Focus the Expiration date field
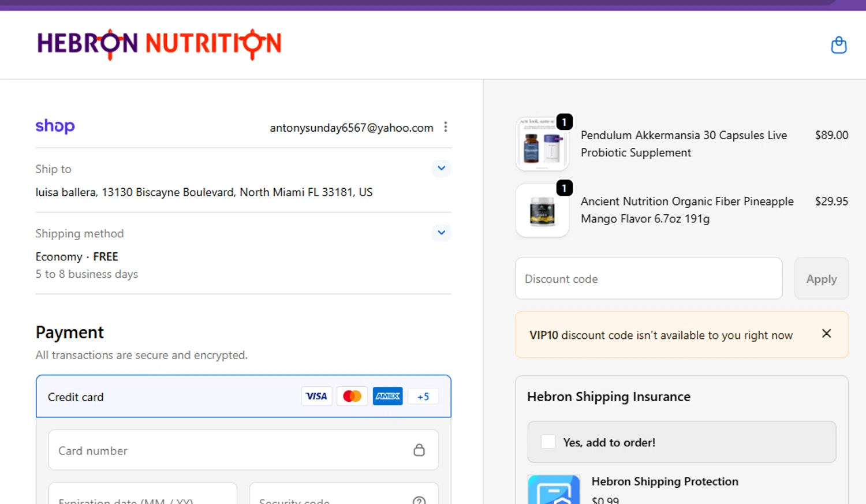The image size is (866, 504). (143, 494)
